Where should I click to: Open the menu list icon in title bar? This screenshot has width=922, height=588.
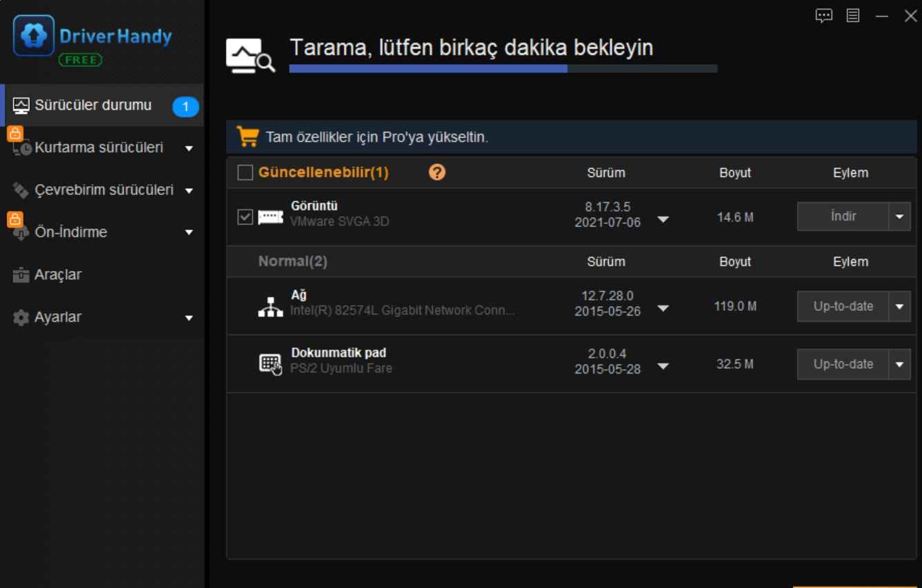853,16
